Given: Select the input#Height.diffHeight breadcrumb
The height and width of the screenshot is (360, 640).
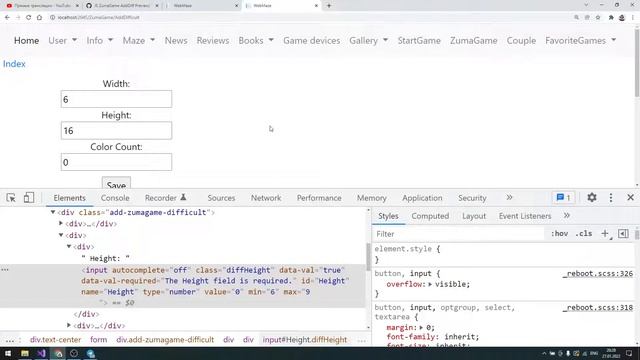Looking at the screenshot, I should (x=304, y=340).
